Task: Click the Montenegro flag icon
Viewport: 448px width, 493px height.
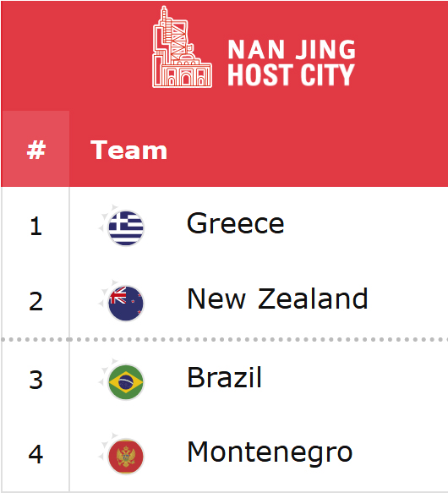Action: 126,456
